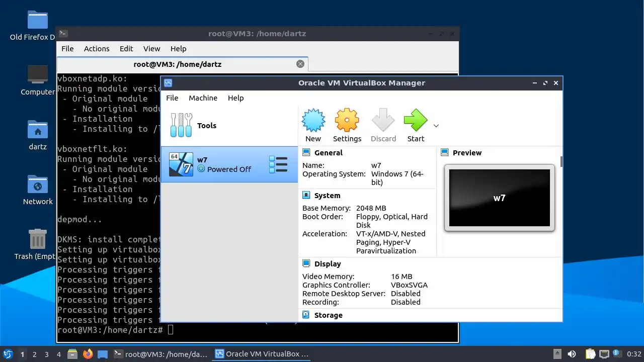The height and width of the screenshot is (362, 644).
Task: Open the VirtualBox Machine menu
Action: [203, 98]
